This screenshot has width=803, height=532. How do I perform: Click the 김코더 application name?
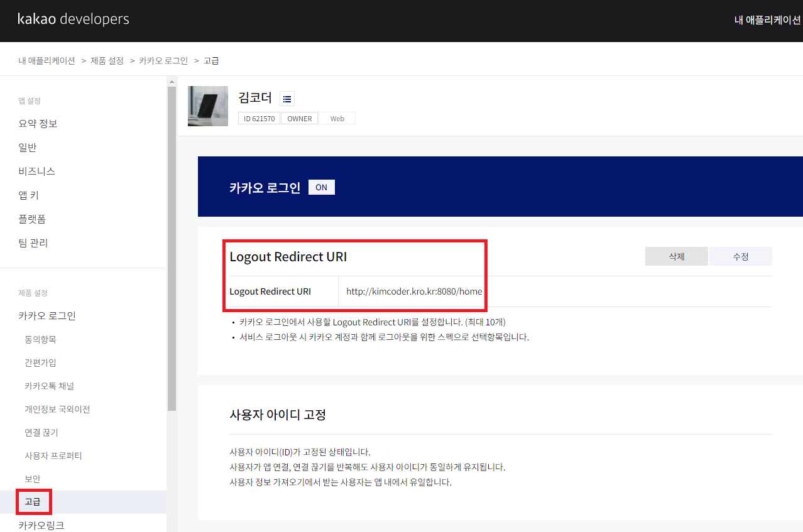click(x=255, y=97)
